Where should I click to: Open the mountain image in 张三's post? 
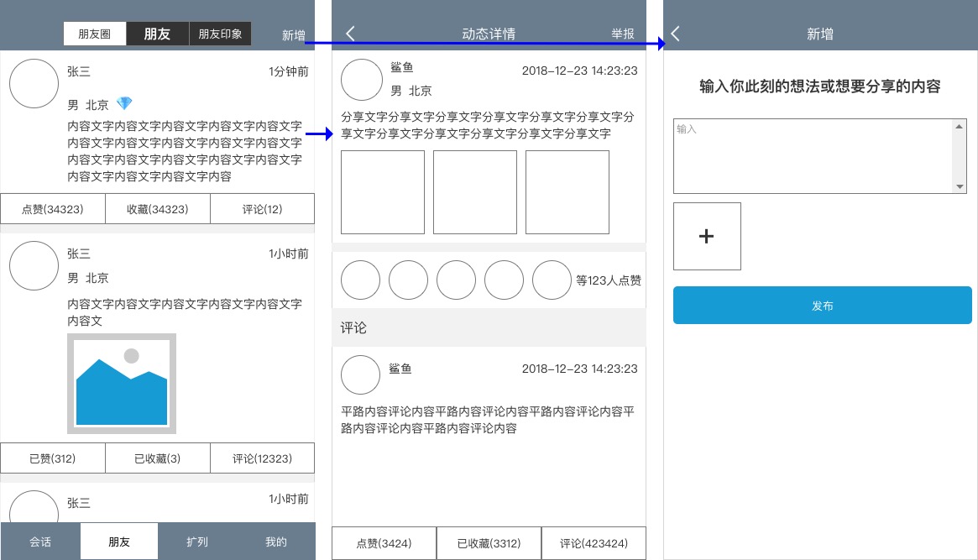click(122, 384)
